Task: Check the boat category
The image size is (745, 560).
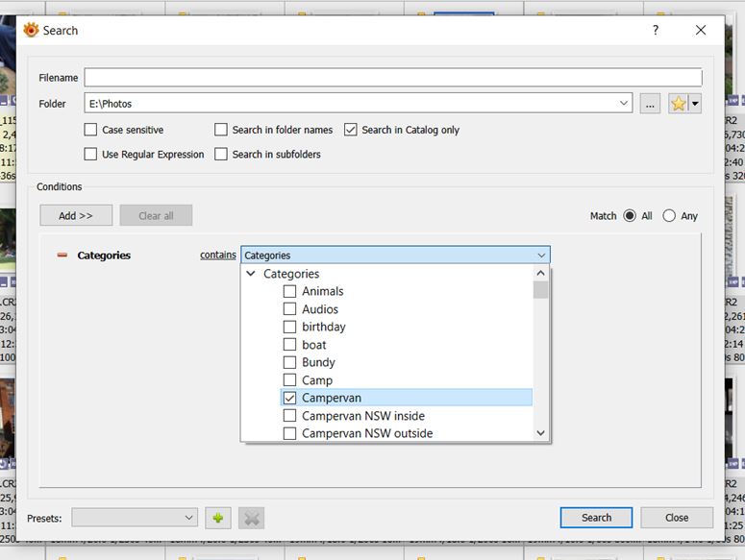Action: [x=289, y=345]
